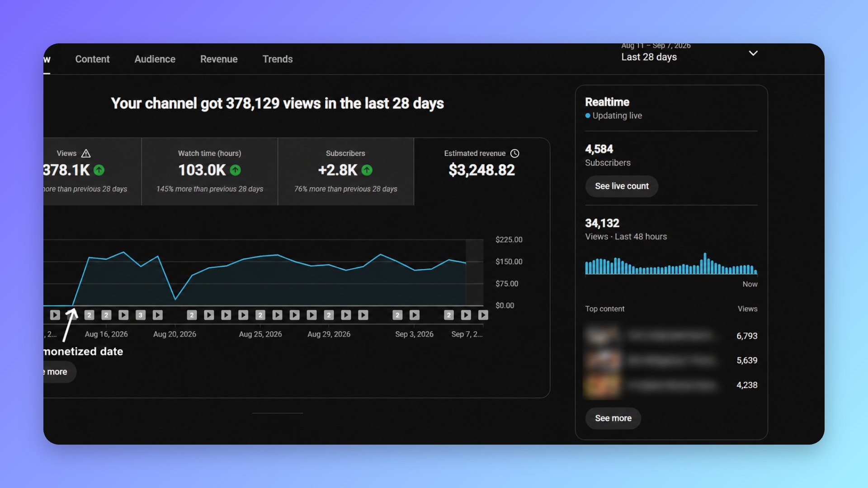The image size is (868, 488).
Task: Open the '2' video marker above Aug 16, 2026
Action: pyautogui.click(x=106, y=315)
